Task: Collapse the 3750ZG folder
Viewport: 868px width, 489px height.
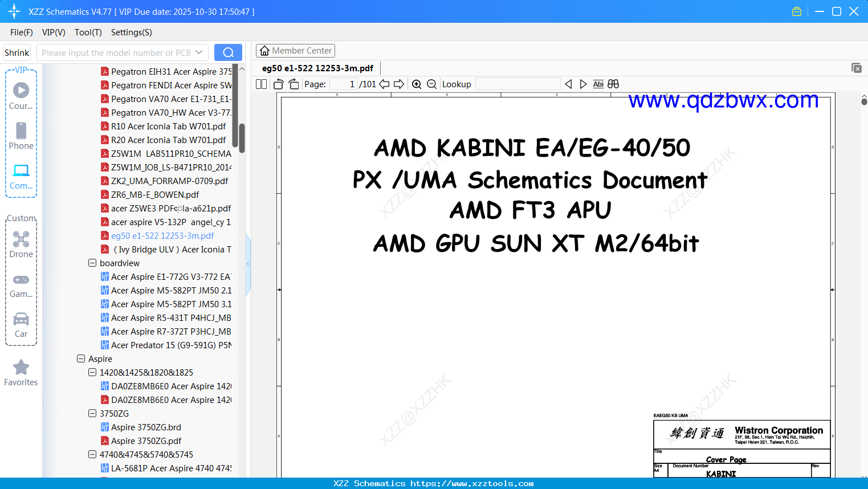Action: pos(92,414)
